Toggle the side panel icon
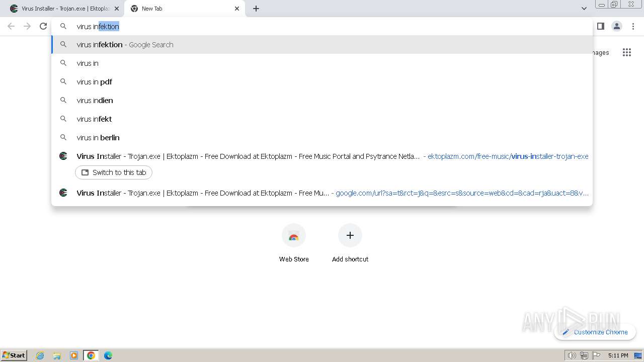The image size is (644, 362). pos(600,26)
